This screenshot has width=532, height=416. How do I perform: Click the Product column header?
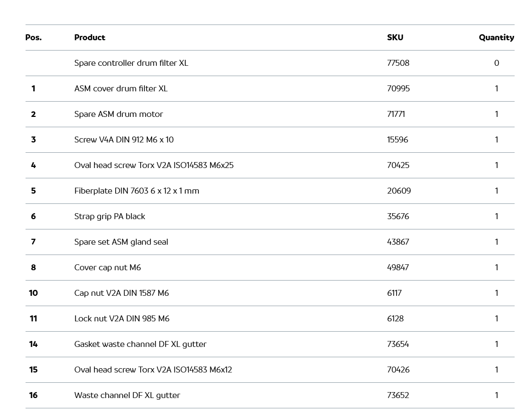coord(90,38)
